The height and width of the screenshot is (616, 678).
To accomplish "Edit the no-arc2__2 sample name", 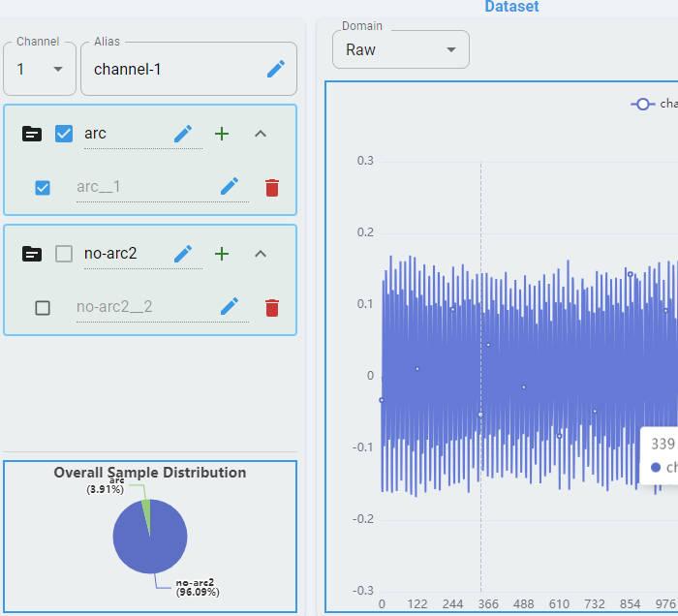I will point(230,306).
